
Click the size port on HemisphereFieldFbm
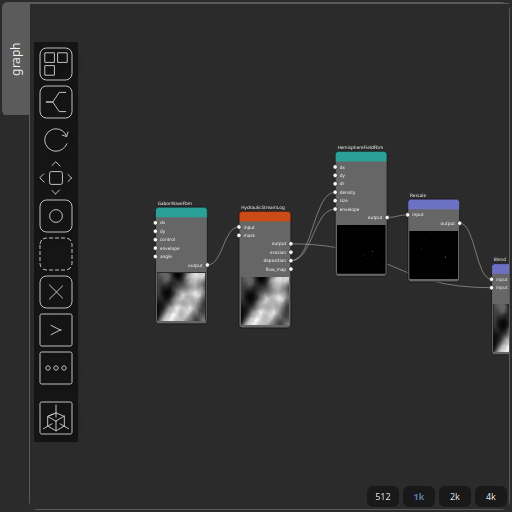coord(335,201)
